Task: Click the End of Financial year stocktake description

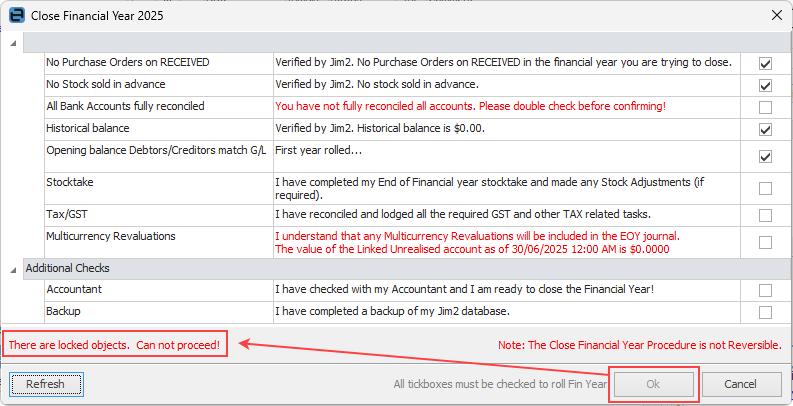Action: pyautogui.click(x=490, y=188)
